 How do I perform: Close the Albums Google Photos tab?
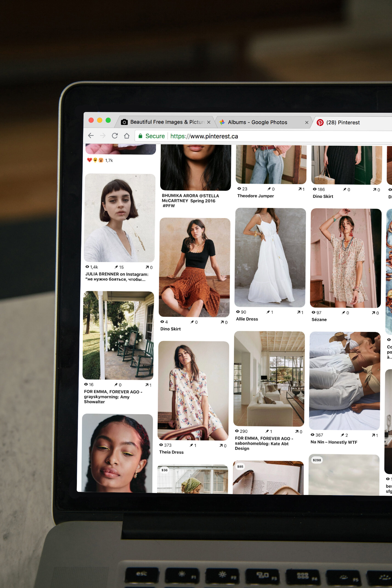[x=307, y=122]
